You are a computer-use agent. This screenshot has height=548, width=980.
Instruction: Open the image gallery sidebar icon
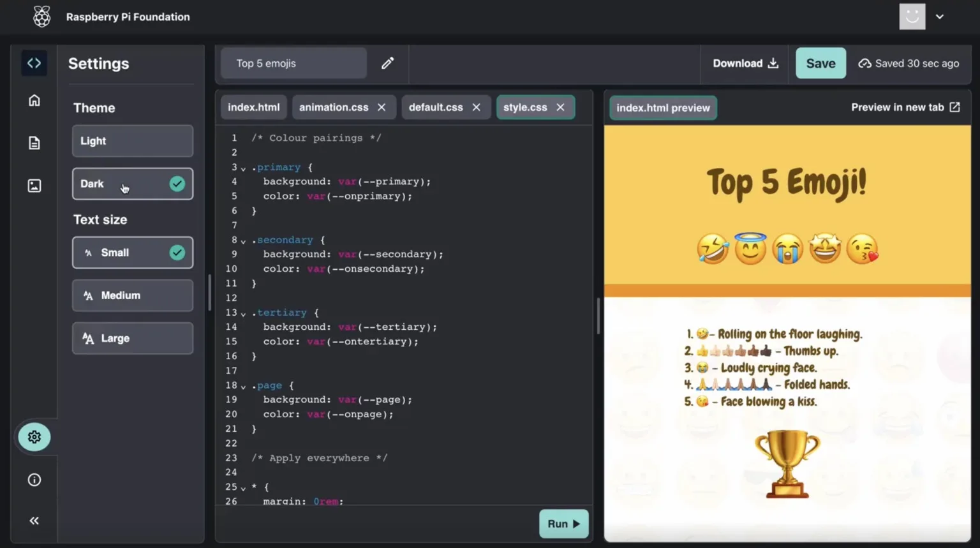point(34,186)
